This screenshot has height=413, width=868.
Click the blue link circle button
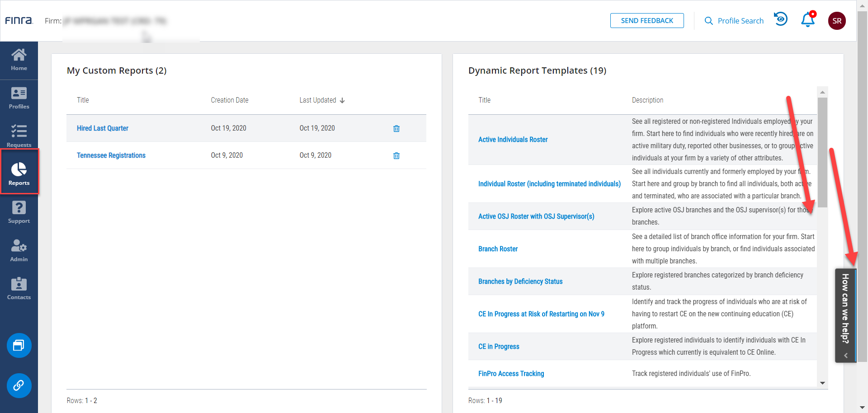pyautogui.click(x=19, y=385)
